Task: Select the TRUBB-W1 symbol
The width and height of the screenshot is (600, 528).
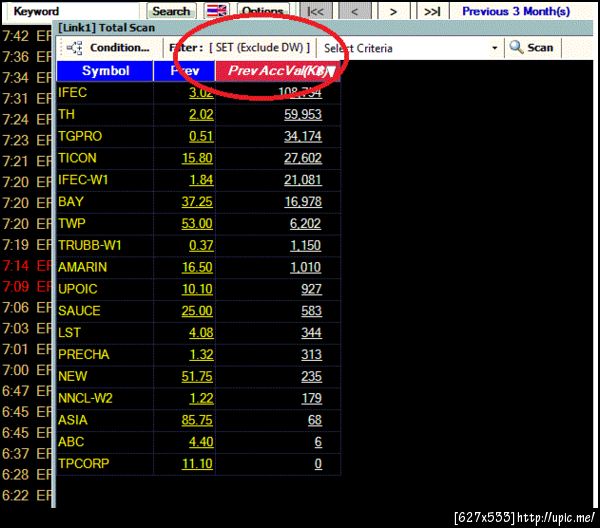Action: click(90, 245)
